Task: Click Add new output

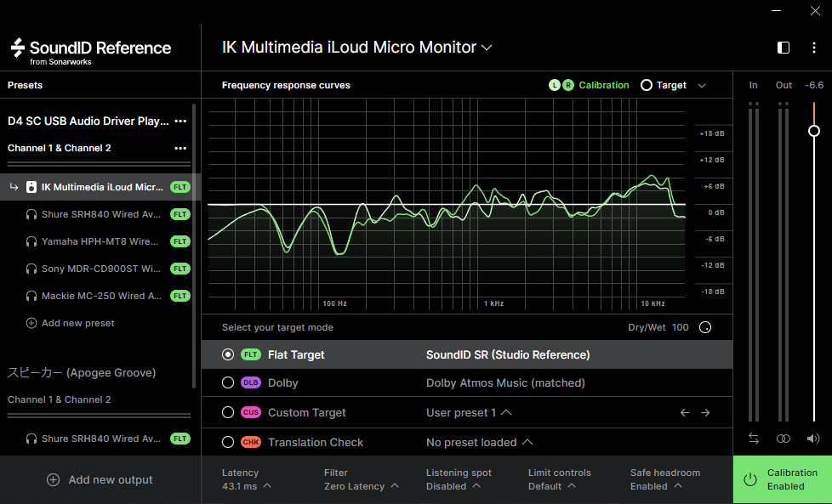Action: 100,479
